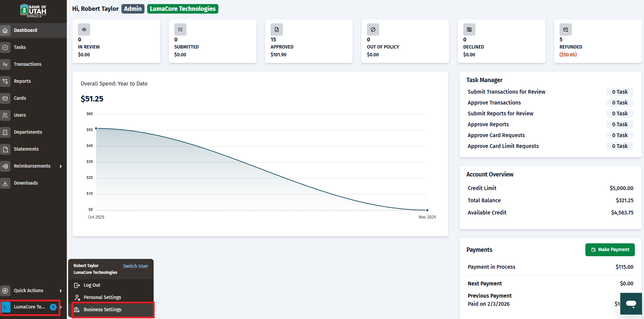Open the Dashboard home icon
The width and height of the screenshot is (644, 319).
(x=5, y=31)
